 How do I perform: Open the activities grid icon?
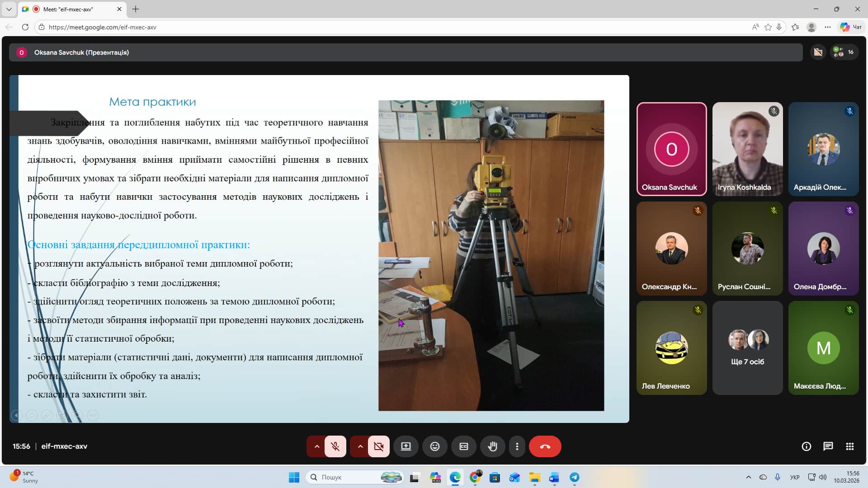point(849,446)
